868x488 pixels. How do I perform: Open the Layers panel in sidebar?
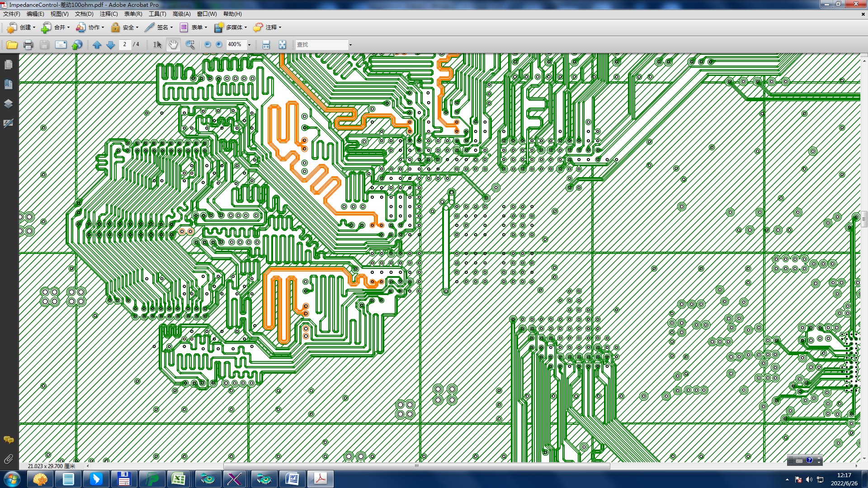pos(8,103)
